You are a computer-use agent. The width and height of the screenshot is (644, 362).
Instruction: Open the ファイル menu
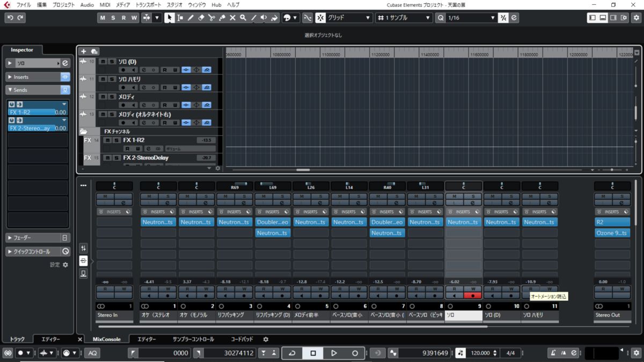coord(24,5)
